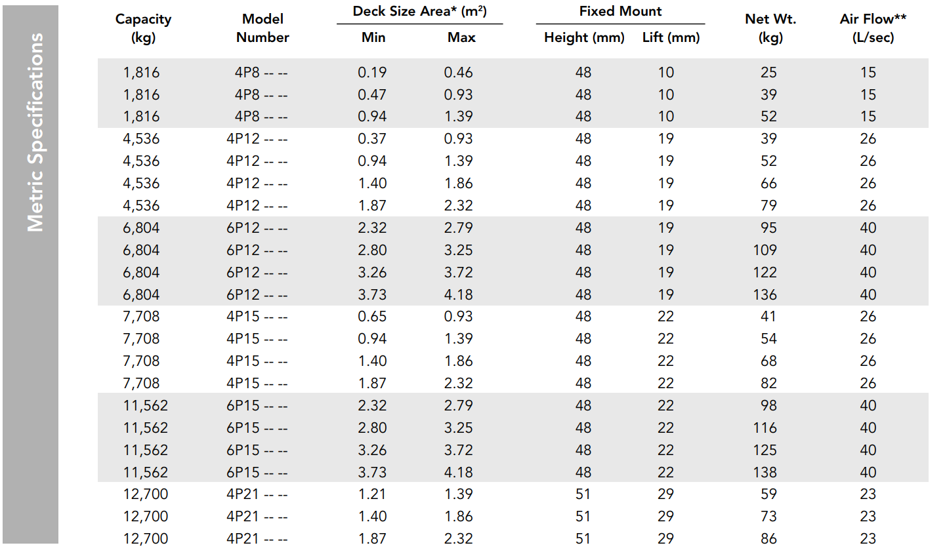Select the 1.21 minimum deck size
Viewport: 945px width, 560px height.
[372, 494]
